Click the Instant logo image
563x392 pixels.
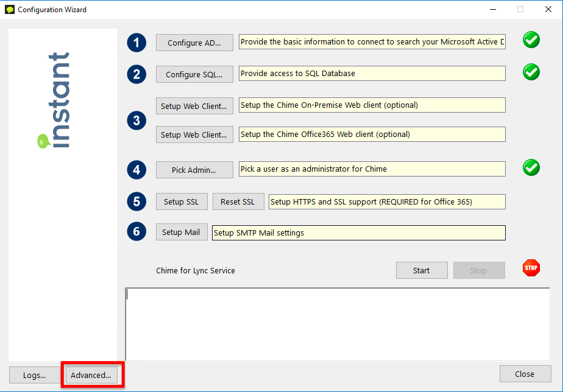[x=54, y=100]
